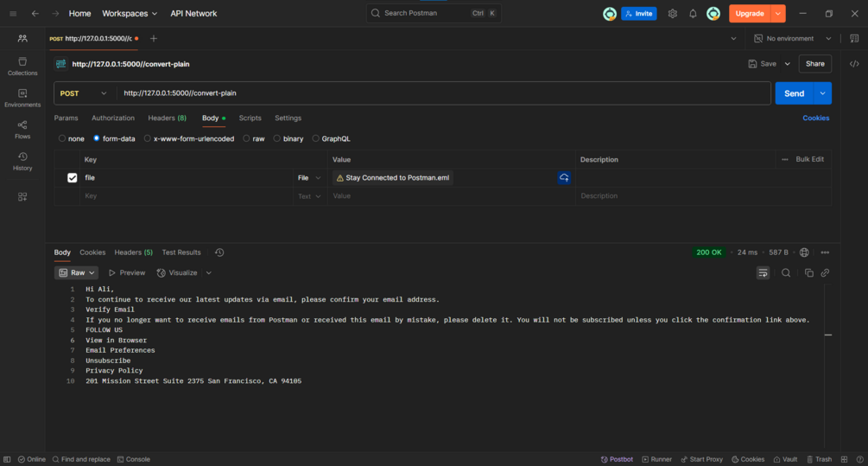Image resolution: width=868 pixels, height=466 pixels.
Task: Click the request URL field
Action: tap(443, 93)
